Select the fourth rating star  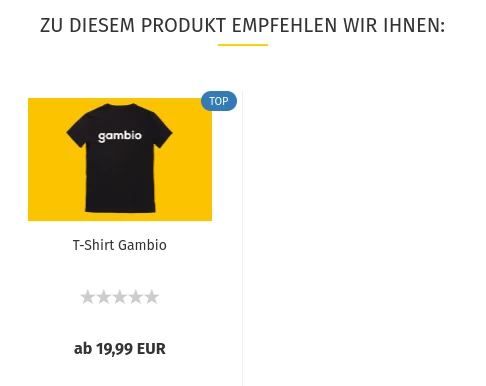pos(136,297)
